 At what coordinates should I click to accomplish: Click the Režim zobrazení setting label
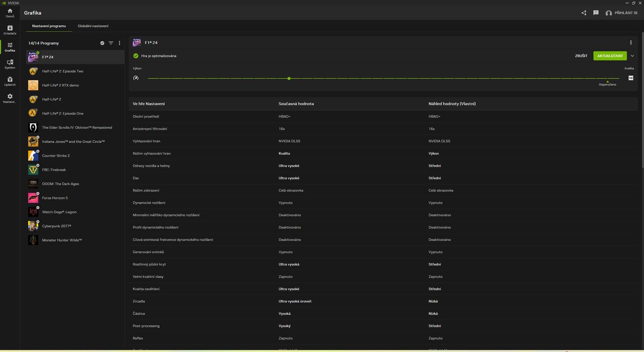146,190
